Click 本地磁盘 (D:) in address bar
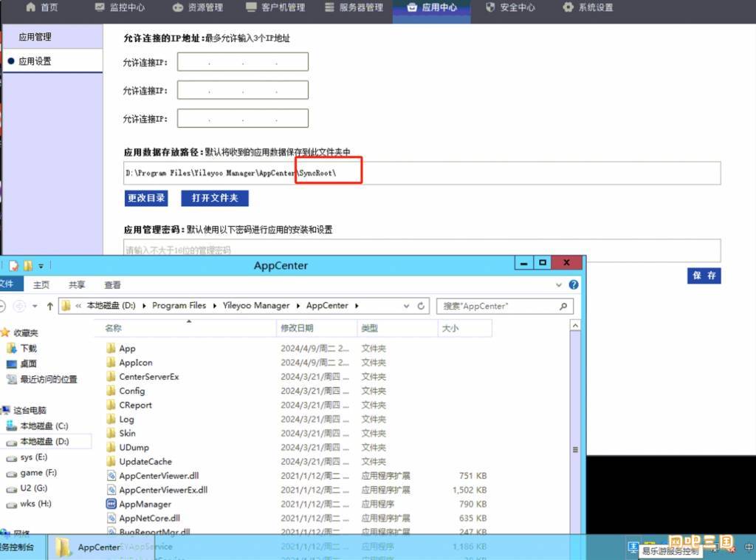This screenshot has width=756, height=560. tap(111, 305)
